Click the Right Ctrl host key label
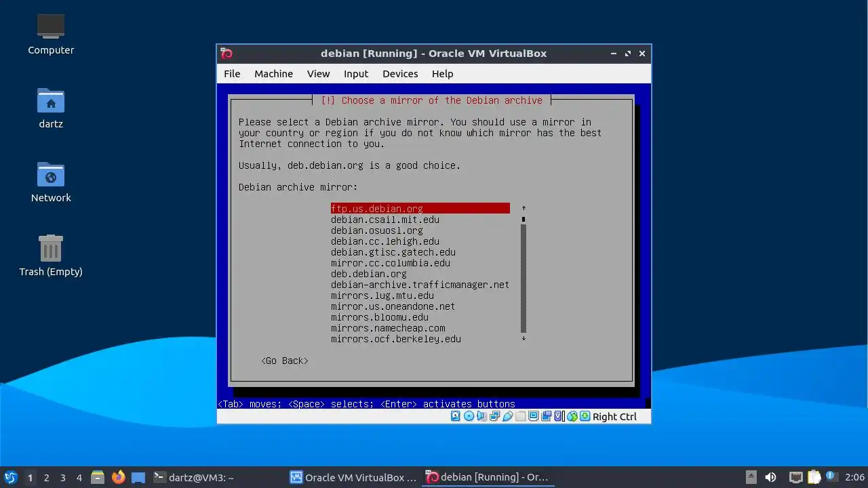The image size is (868, 488). point(614,417)
